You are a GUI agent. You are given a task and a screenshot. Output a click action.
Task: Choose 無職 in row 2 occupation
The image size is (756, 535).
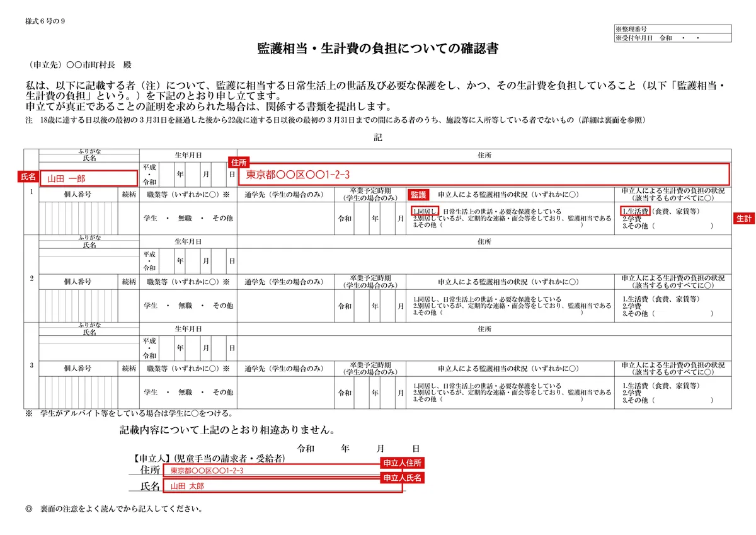click(185, 306)
